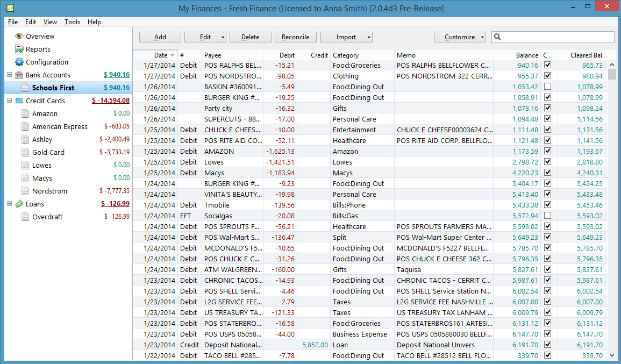Uncheck cleared box for Party city row

point(547,108)
